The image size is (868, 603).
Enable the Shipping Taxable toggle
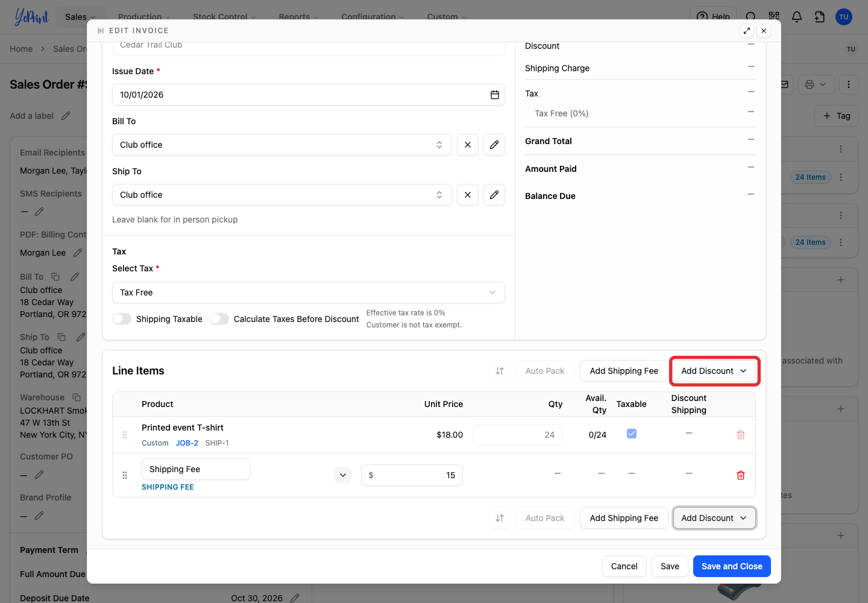pyautogui.click(x=122, y=319)
